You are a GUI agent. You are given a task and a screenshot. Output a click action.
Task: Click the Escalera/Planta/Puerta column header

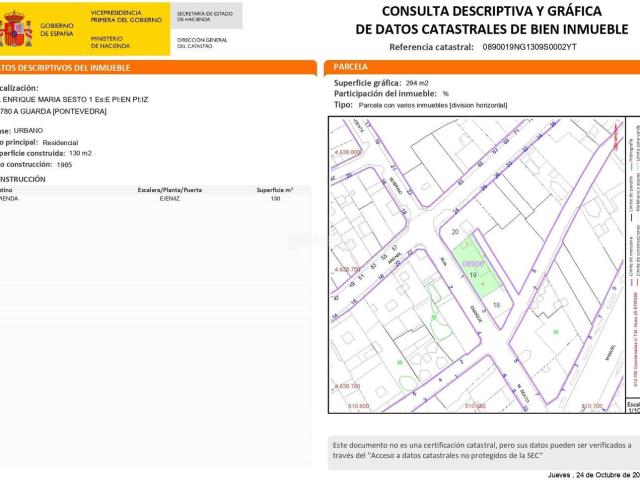click(x=169, y=189)
